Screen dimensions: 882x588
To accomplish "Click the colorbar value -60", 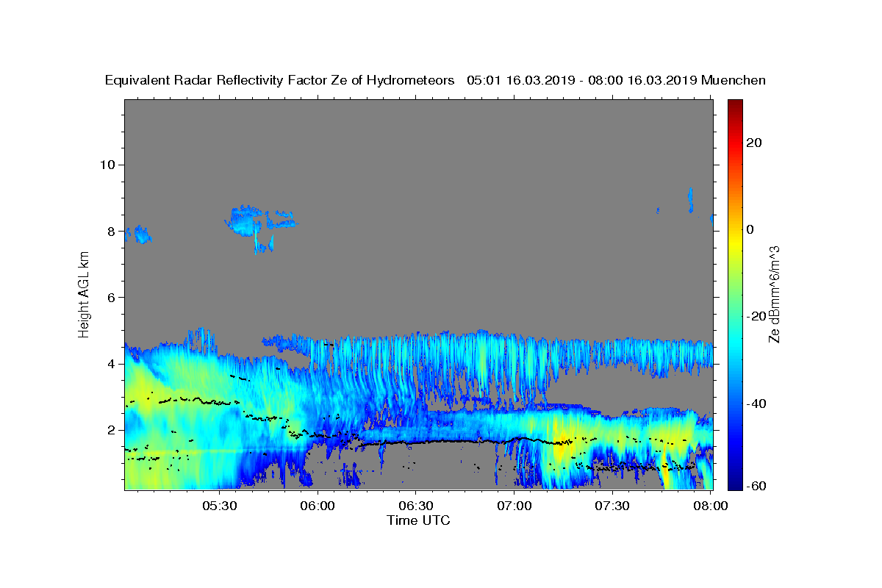I will (x=756, y=485).
